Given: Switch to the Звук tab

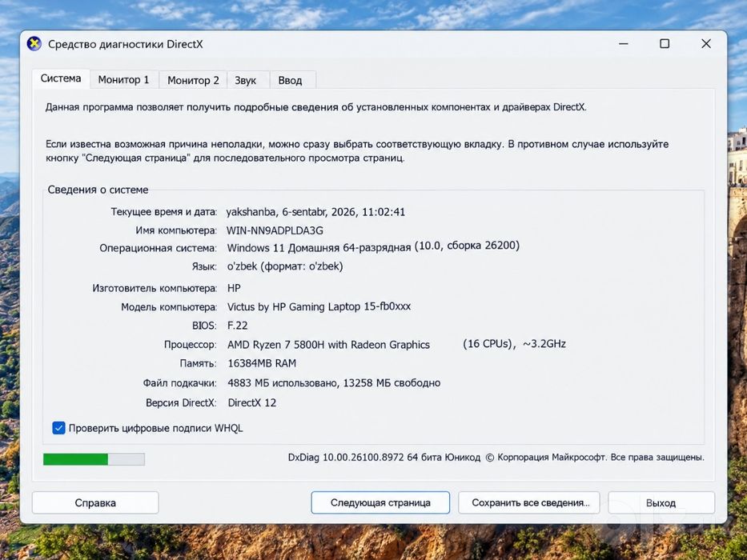Looking at the screenshot, I should [246, 81].
